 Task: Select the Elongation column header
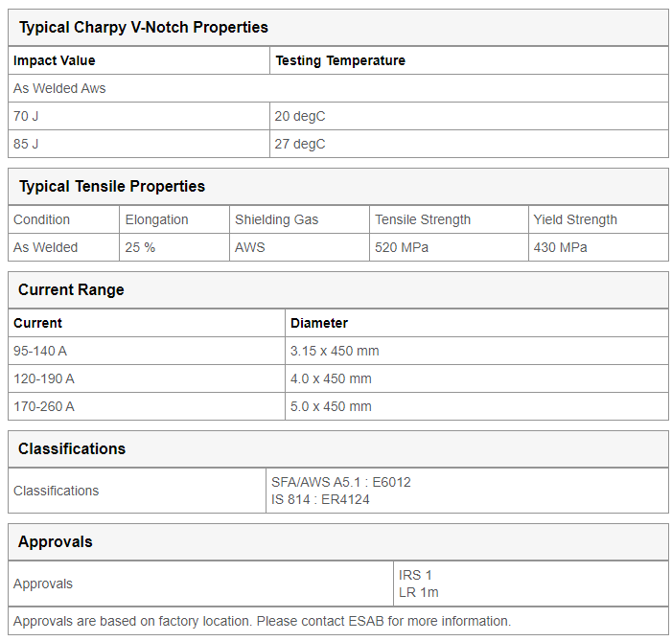point(174,219)
